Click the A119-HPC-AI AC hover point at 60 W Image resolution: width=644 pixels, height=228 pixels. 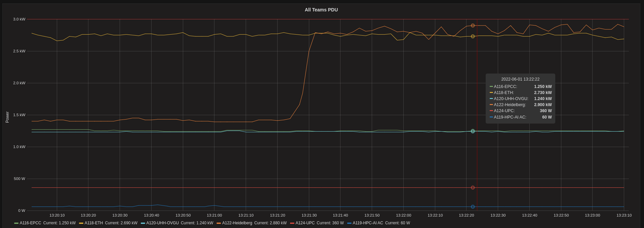473,207
